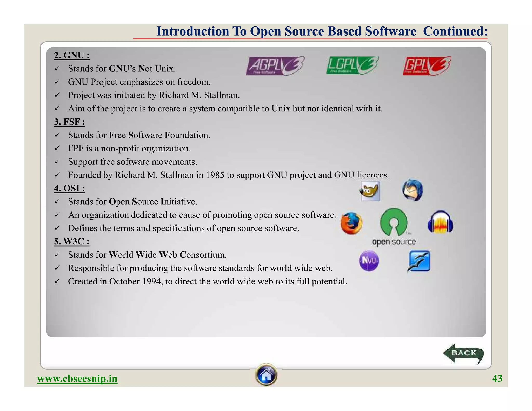532x411 pixels.
Task: Click 'Stands for Open Source Initiative.'
Action: [132, 202]
